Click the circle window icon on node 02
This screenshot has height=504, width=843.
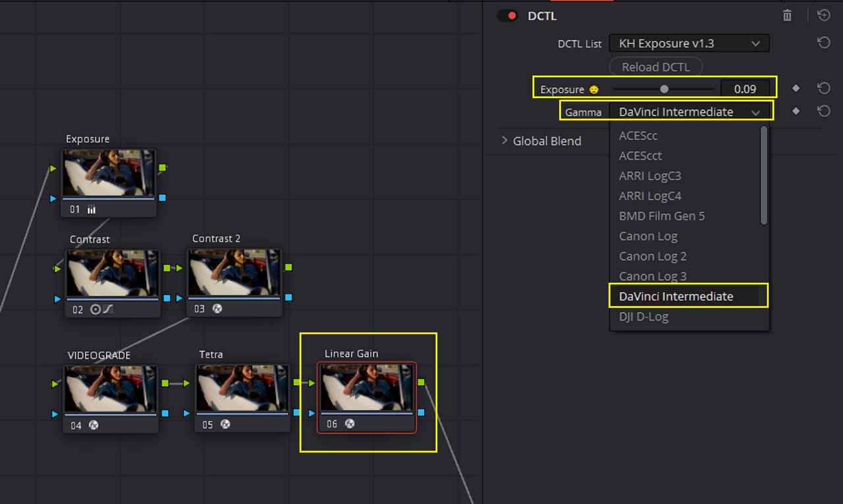tap(95, 309)
